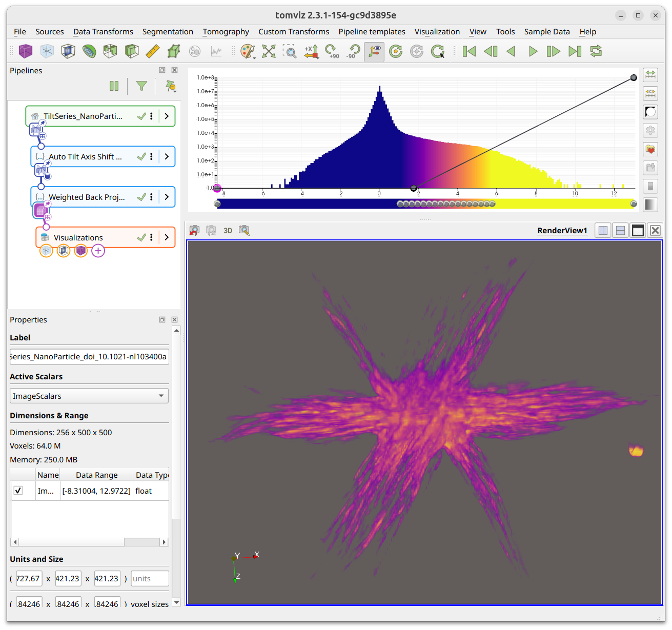Pick the center of rotation with cursor

(438, 51)
